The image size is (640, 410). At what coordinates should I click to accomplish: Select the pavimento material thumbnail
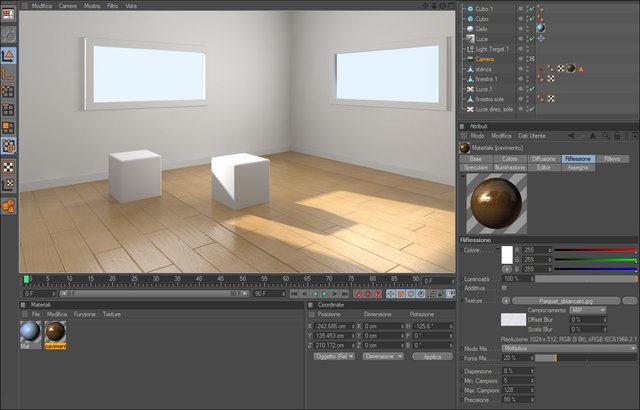coord(55,332)
